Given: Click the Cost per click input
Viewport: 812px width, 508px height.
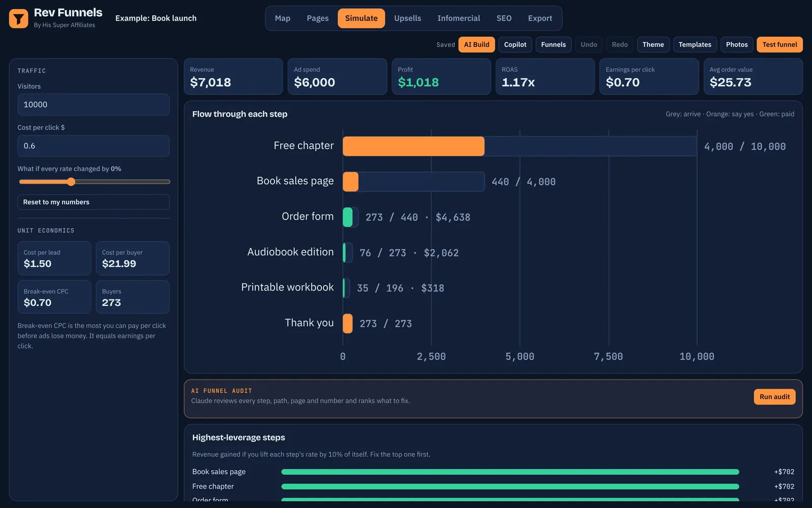Looking at the screenshot, I should point(93,146).
